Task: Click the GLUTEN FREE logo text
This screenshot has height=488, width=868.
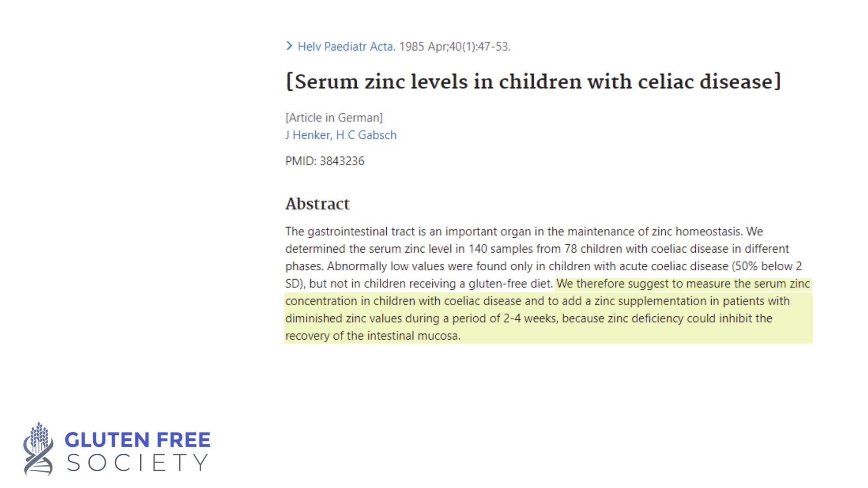Action: click(x=138, y=440)
